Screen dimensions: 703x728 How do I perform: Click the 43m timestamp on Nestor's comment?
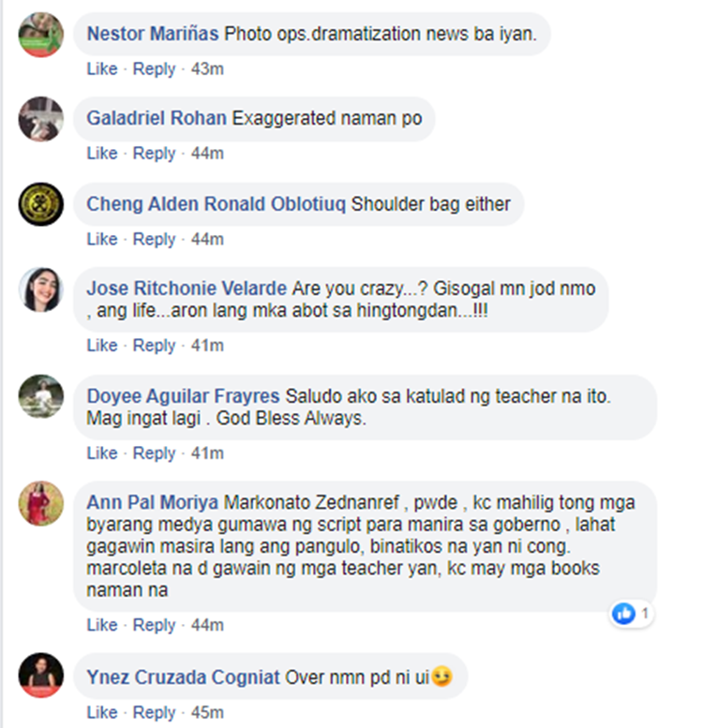(207, 69)
